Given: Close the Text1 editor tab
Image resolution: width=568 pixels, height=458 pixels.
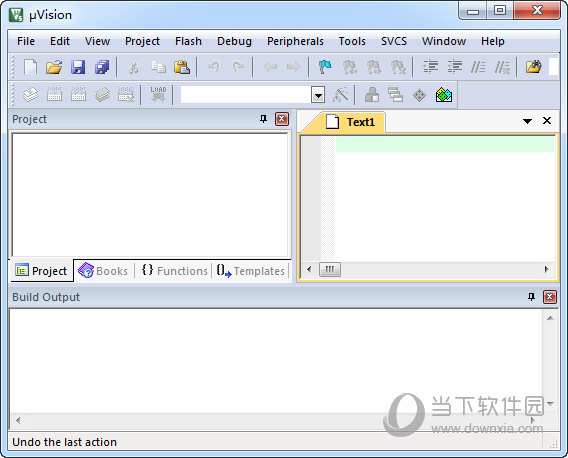Looking at the screenshot, I should (547, 121).
